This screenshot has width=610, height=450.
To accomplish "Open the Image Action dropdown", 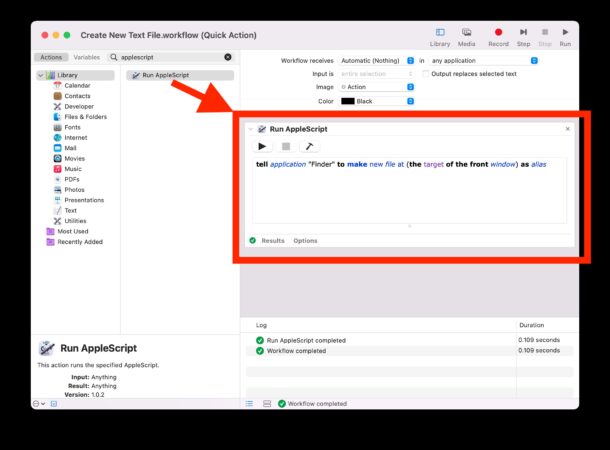I will pos(376,87).
